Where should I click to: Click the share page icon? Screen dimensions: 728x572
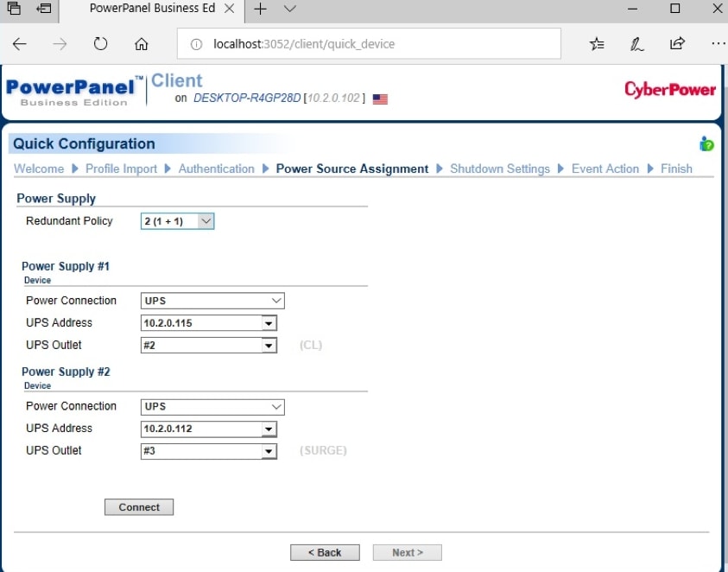tap(678, 44)
